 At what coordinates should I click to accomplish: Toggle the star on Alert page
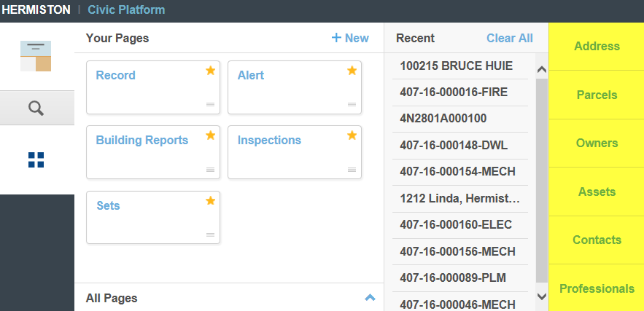352,71
